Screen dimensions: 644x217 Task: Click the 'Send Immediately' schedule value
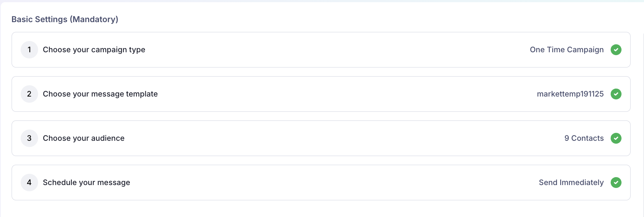[571, 183]
